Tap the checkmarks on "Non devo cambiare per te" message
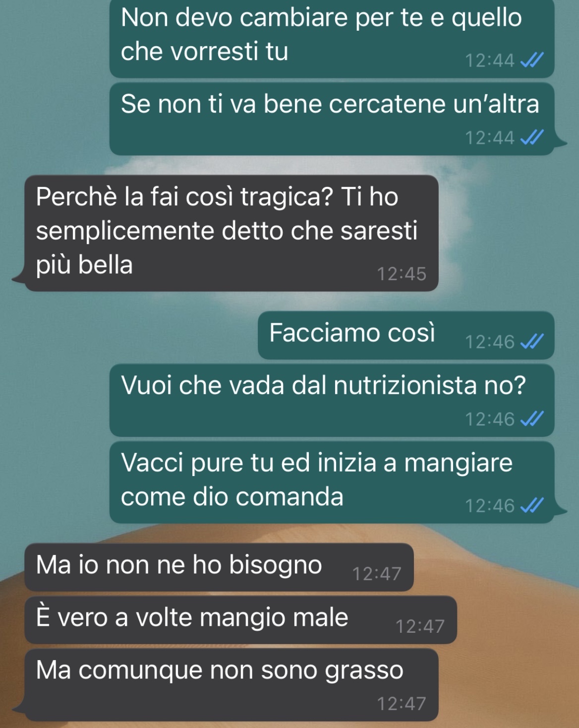 [x=532, y=60]
